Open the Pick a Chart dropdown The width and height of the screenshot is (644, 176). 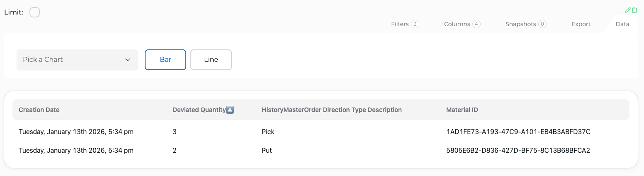pyautogui.click(x=77, y=60)
